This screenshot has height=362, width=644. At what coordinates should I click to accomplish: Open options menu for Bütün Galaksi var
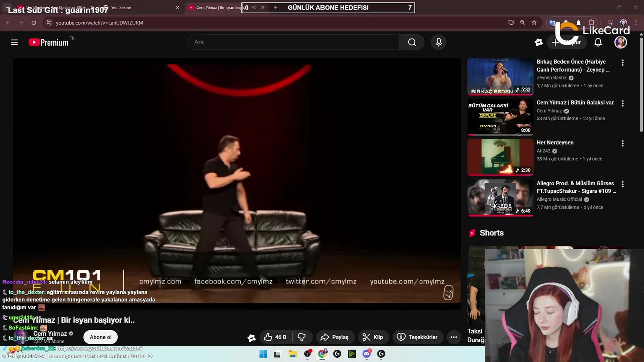pos(623,103)
